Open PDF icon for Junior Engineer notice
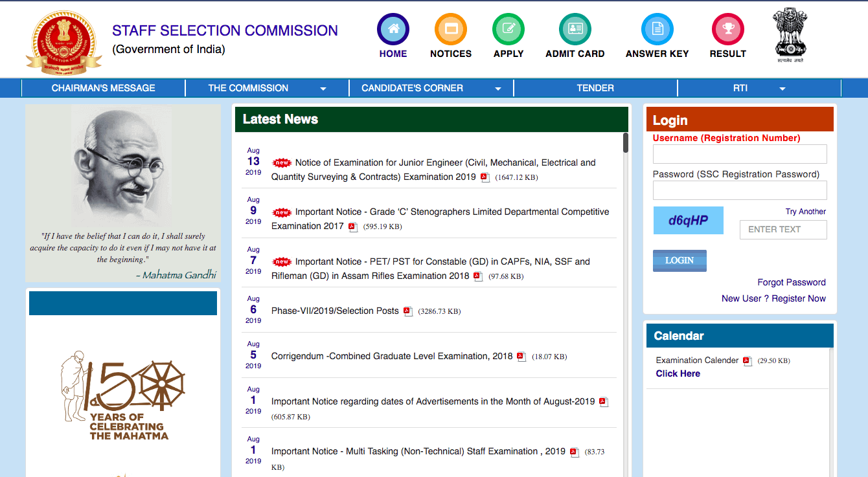The image size is (868, 477). 485,177
